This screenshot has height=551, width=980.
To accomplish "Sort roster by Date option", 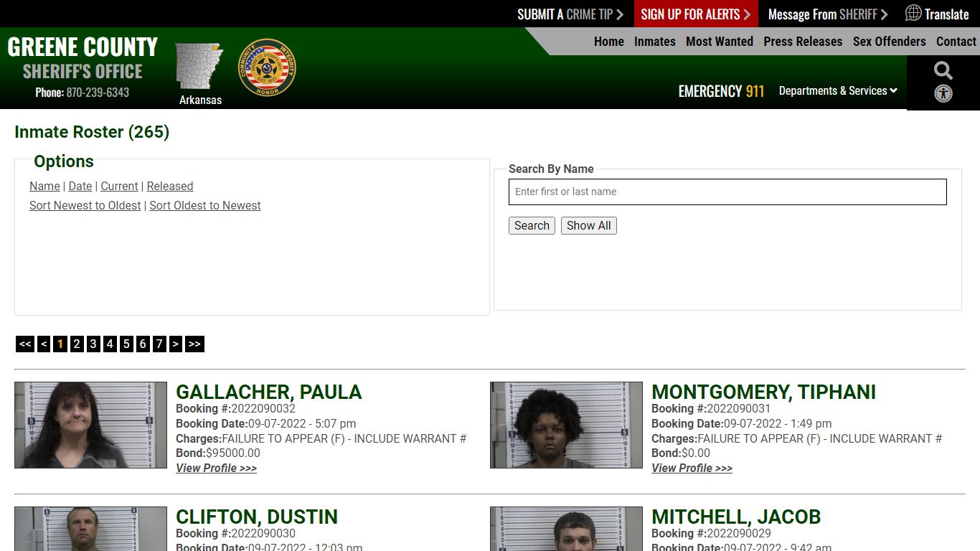I will pos(80,186).
